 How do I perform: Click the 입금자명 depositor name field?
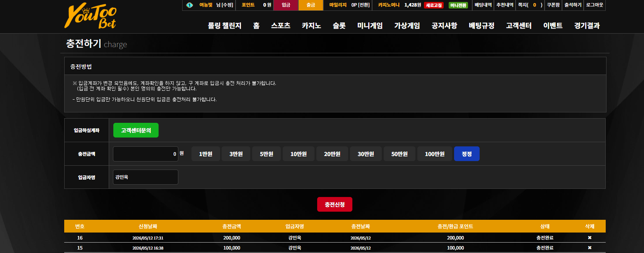tap(145, 177)
